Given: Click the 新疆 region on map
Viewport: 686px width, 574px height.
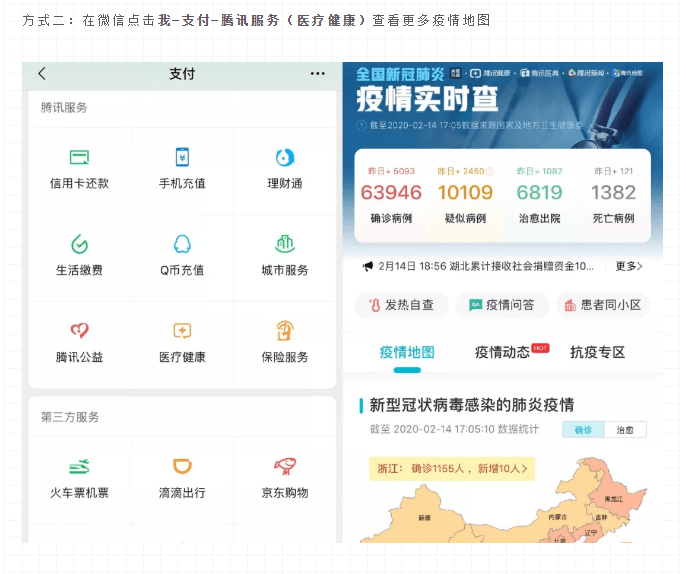Looking at the screenshot, I should pos(424,518).
